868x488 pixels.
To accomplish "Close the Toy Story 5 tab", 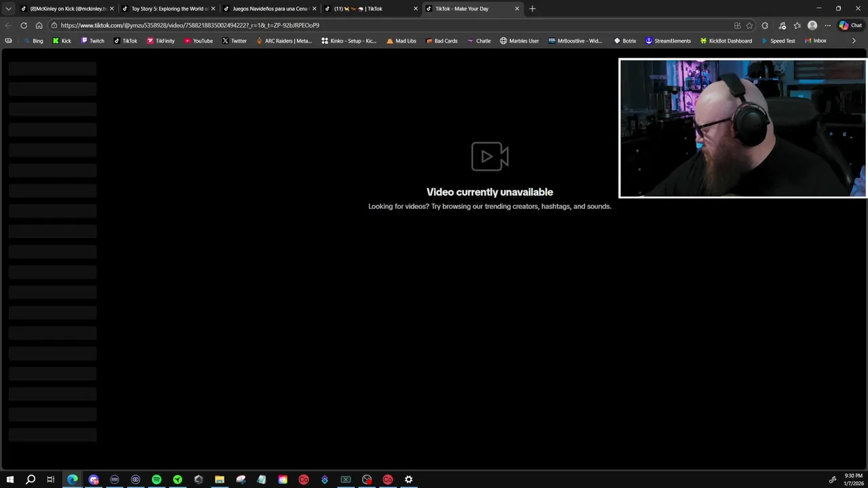I will point(213,9).
